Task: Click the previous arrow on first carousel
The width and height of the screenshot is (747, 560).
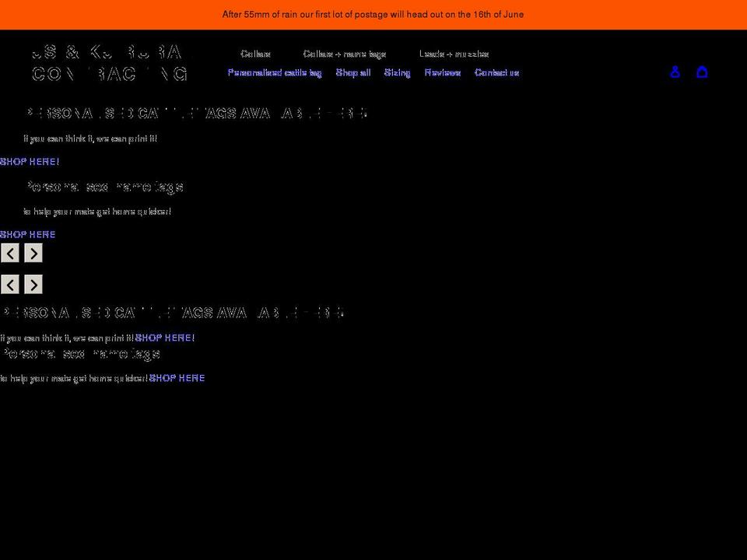Action: pyautogui.click(x=10, y=253)
